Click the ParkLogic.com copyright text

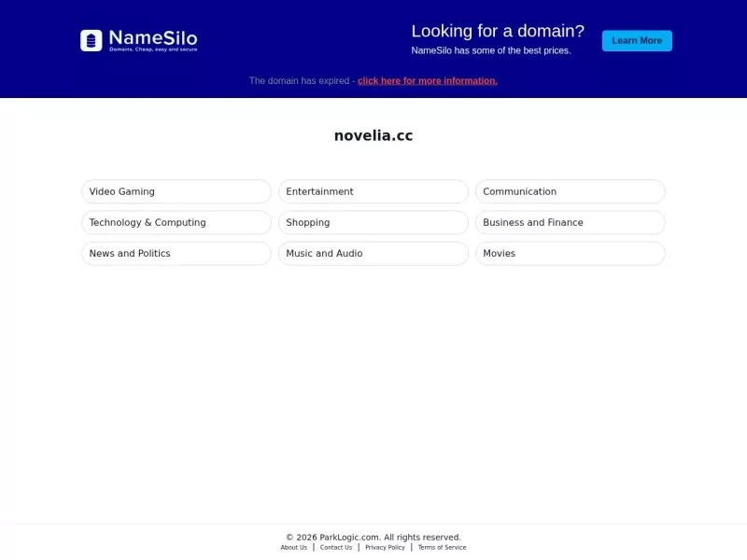click(373, 538)
